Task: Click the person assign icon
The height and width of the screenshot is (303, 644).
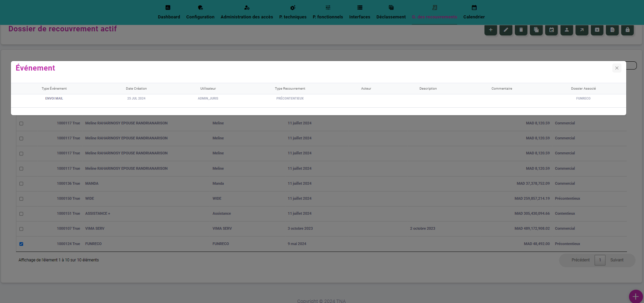Action: [567, 30]
